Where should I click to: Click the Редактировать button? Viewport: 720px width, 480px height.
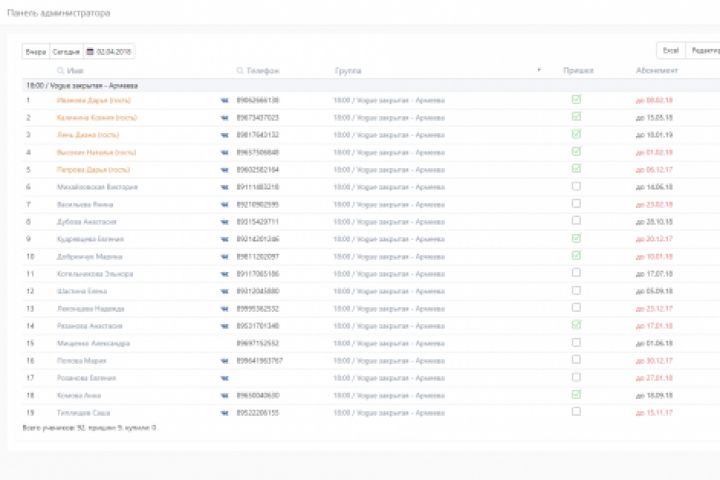click(x=704, y=50)
